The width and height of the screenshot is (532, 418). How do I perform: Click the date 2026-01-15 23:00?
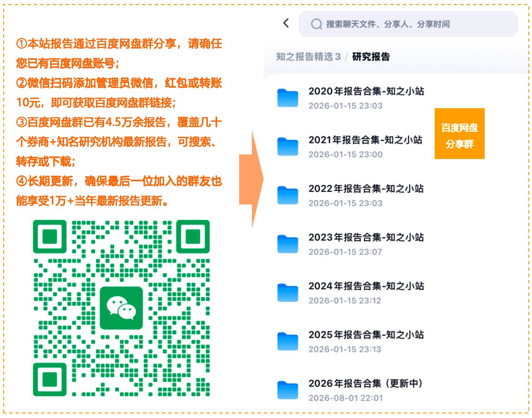[x=346, y=154]
